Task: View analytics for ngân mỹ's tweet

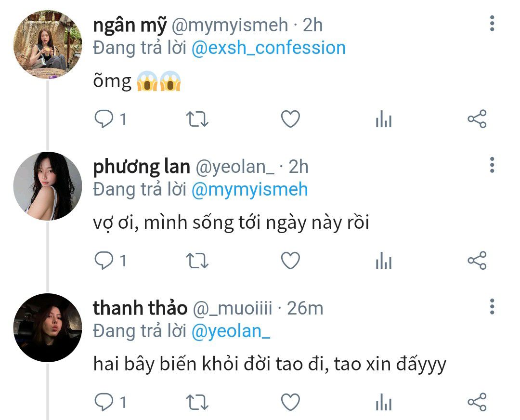Action: click(384, 119)
